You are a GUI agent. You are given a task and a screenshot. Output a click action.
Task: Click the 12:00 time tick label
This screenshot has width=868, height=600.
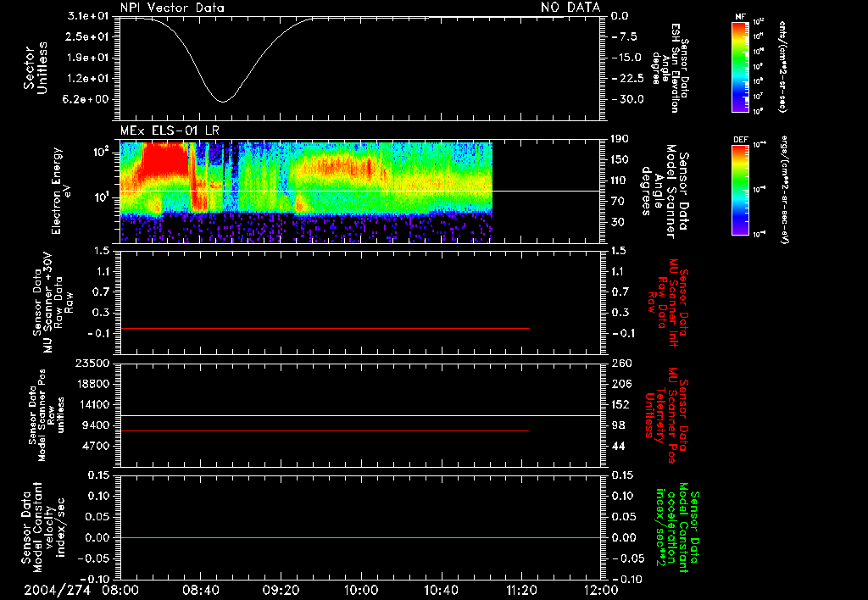point(601,591)
